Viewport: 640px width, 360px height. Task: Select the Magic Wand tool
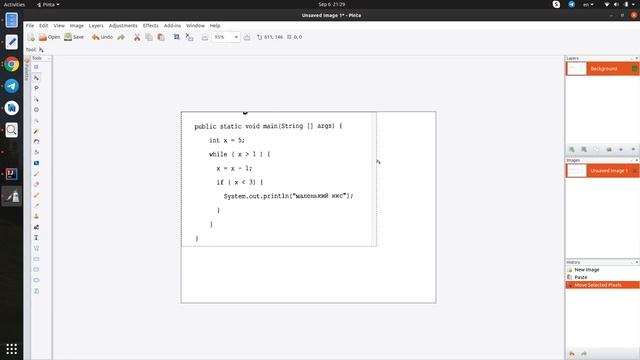click(36, 131)
